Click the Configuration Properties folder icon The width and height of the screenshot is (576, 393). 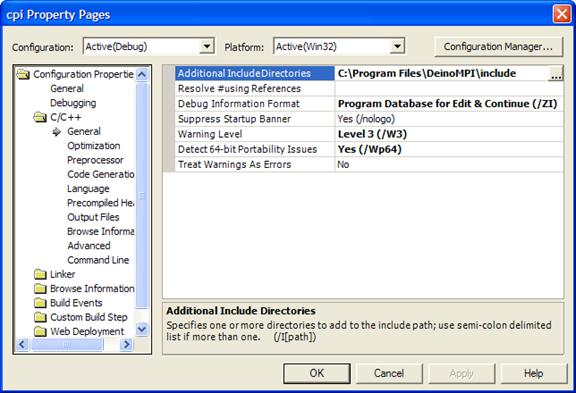click(x=23, y=75)
